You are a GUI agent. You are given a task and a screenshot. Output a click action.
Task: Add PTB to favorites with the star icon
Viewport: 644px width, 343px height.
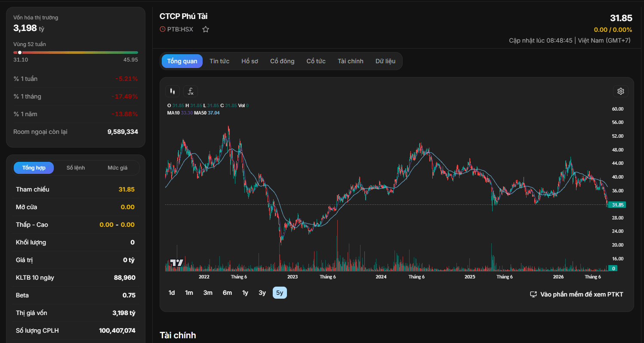pyautogui.click(x=206, y=29)
